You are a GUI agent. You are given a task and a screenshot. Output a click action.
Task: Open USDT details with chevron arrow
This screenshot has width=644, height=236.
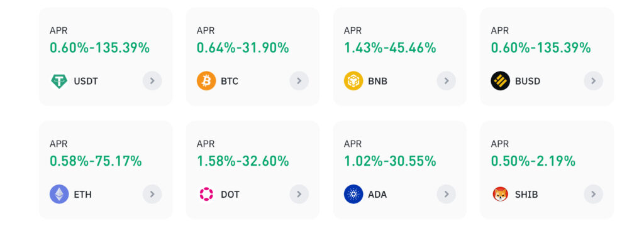(x=152, y=81)
